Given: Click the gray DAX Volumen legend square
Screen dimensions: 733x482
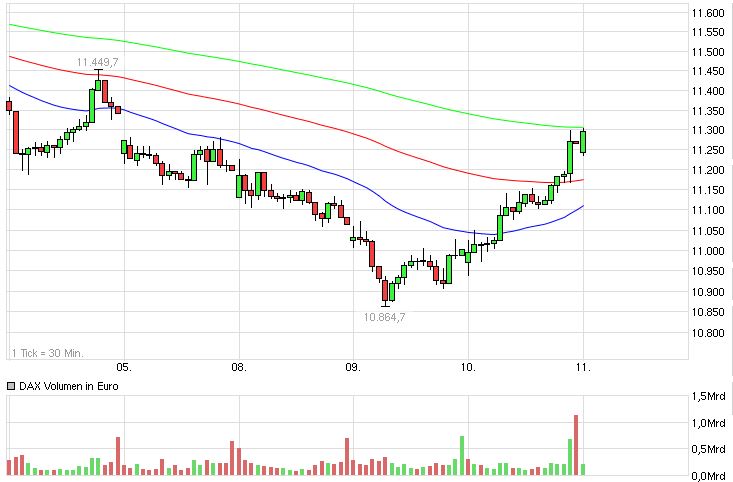Looking at the screenshot, I should [12, 386].
